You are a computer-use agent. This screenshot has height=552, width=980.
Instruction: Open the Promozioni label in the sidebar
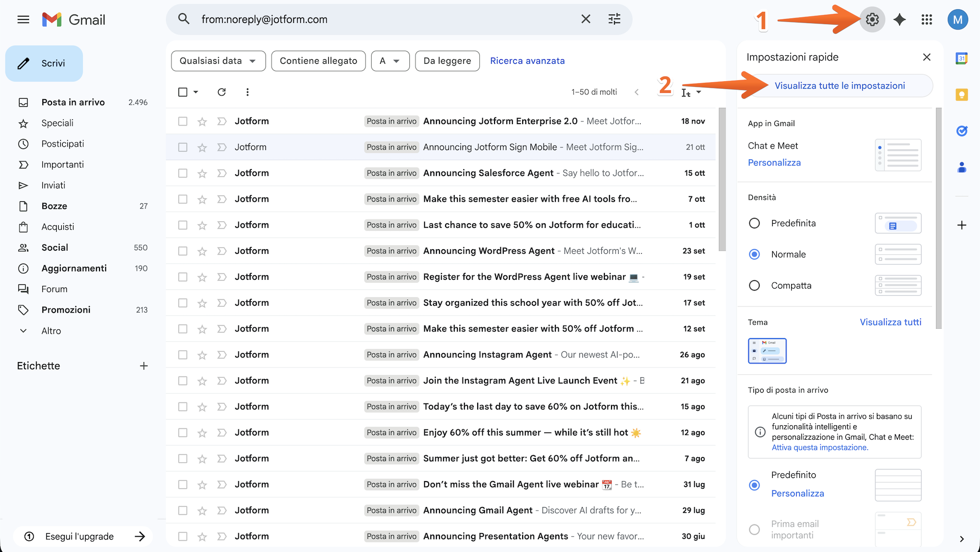(x=66, y=309)
